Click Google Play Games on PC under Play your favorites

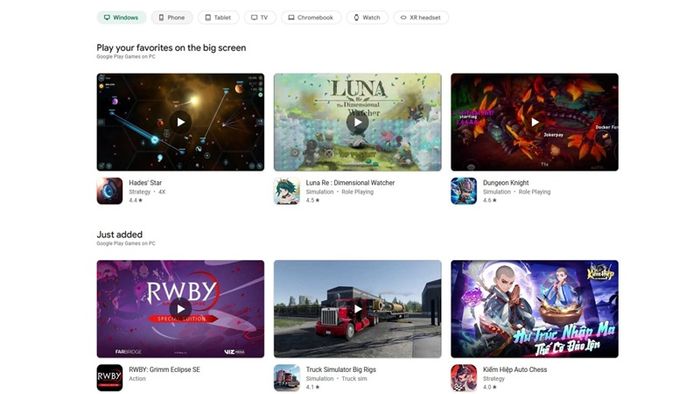pyautogui.click(x=126, y=57)
